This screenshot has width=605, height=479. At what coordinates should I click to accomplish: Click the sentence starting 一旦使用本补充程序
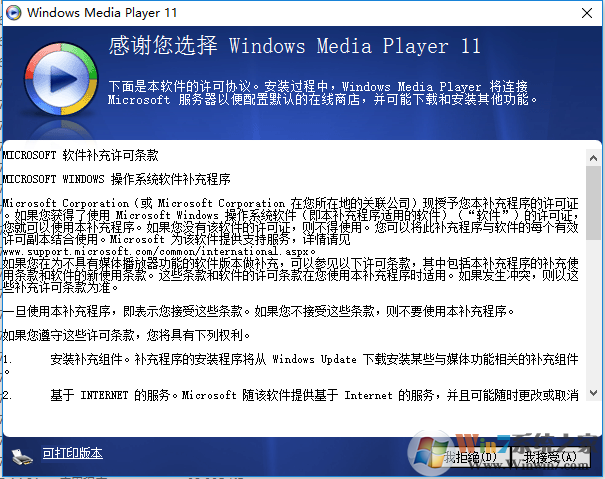(259, 311)
